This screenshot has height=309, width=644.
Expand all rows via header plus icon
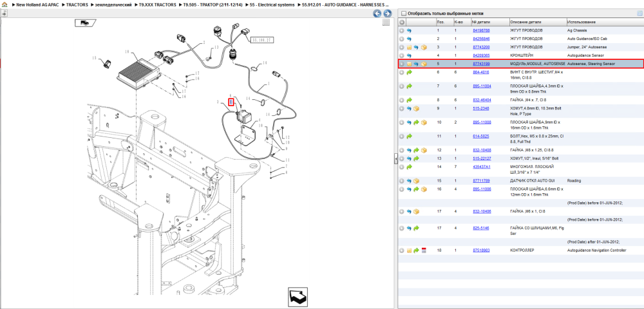pyautogui.click(x=402, y=22)
